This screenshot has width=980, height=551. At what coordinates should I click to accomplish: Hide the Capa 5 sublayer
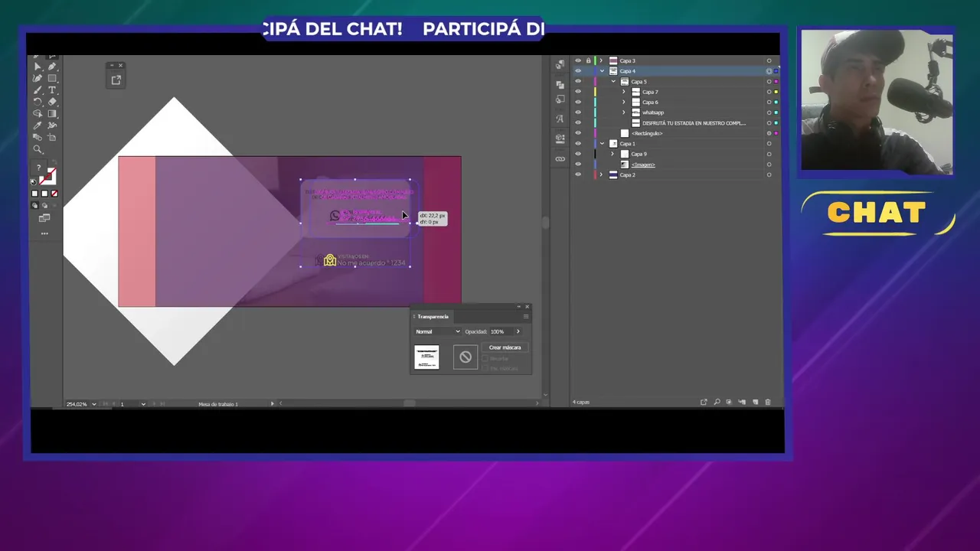(x=578, y=81)
